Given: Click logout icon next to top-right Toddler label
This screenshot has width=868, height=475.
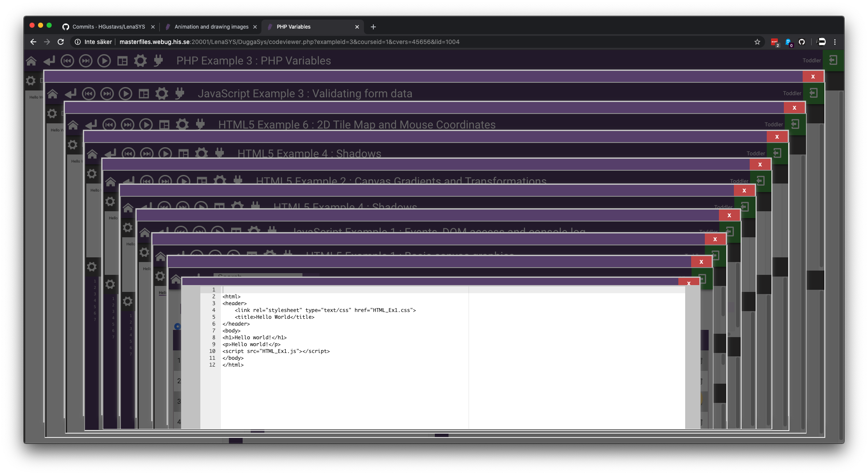Looking at the screenshot, I should point(833,61).
